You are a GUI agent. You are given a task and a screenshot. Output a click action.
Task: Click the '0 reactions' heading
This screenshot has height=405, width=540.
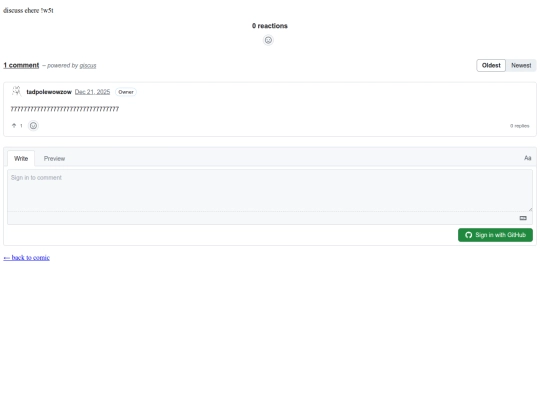click(x=270, y=26)
